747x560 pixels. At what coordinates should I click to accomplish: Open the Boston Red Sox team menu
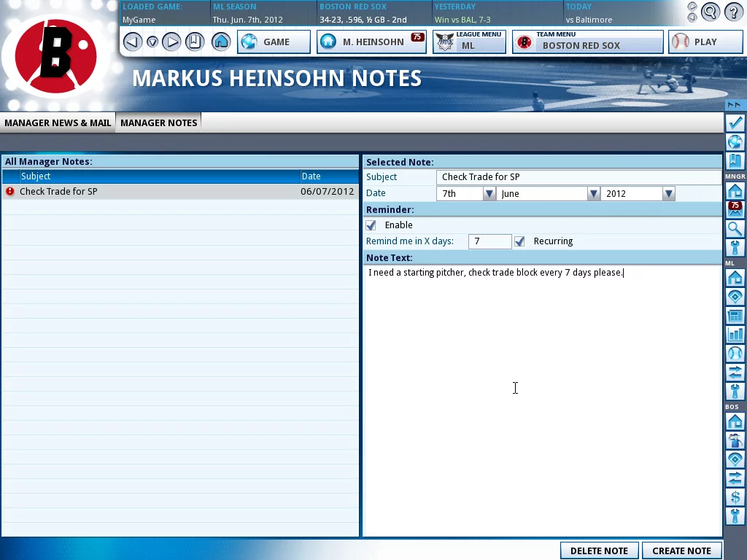point(588,42)
